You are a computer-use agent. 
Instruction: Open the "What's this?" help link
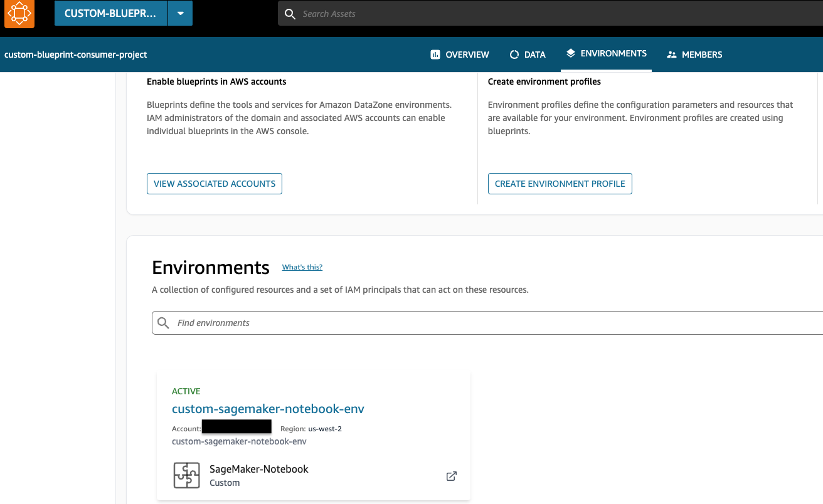(x=302, y=266)
